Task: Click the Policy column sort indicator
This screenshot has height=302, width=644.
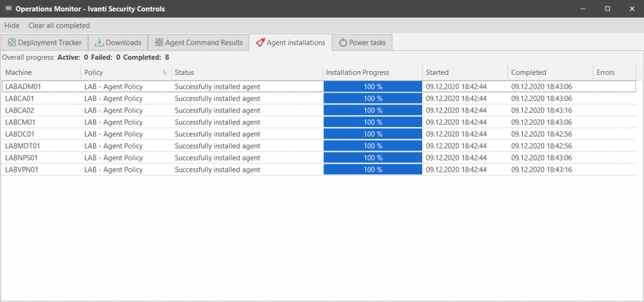Action: 165,72
